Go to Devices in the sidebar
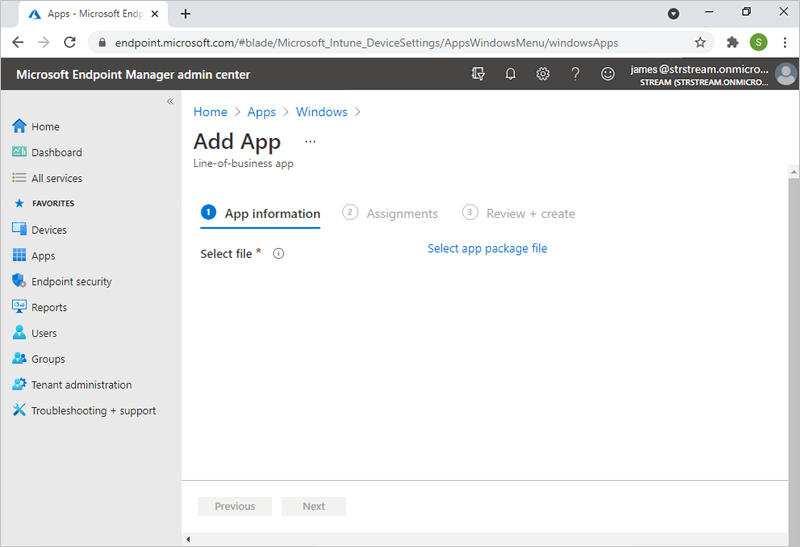The height and width of the screenshot is (547, 800). pyautogui.click(x=49, y=230)
